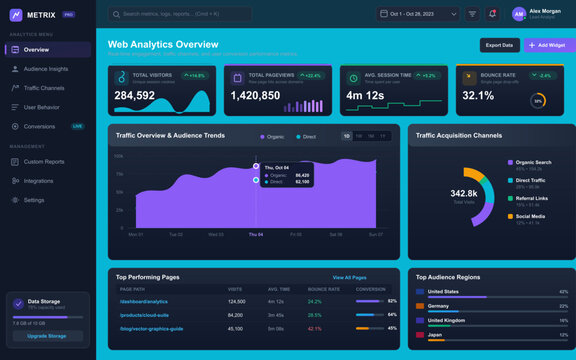Open the /products/cloud-suite page link

click(x=144, y=315)
